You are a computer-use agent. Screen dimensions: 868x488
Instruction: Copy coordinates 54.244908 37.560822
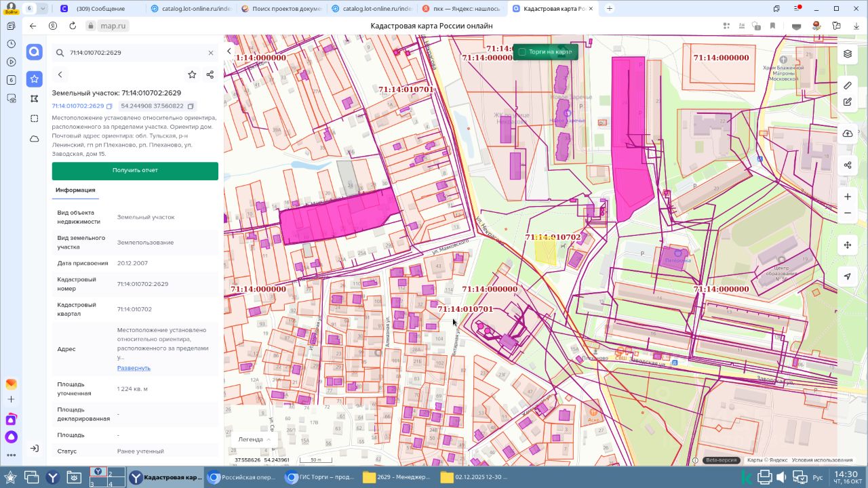click(191, 106)
